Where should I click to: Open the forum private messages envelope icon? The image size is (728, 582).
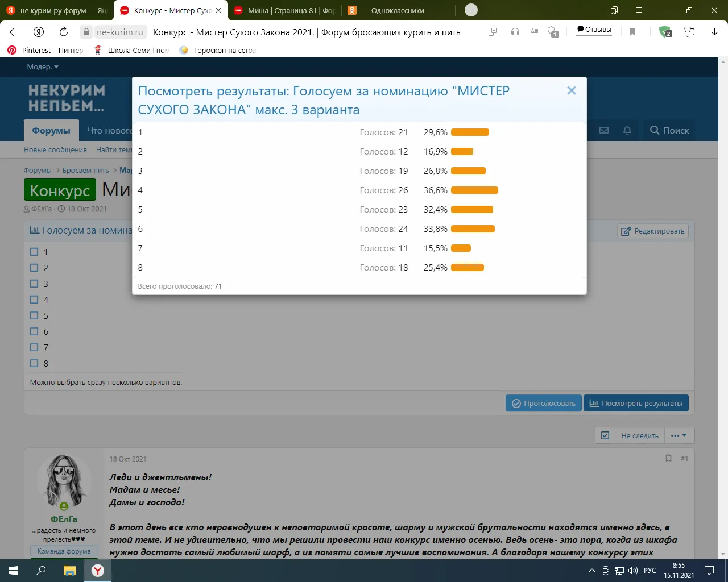(604, 130)
